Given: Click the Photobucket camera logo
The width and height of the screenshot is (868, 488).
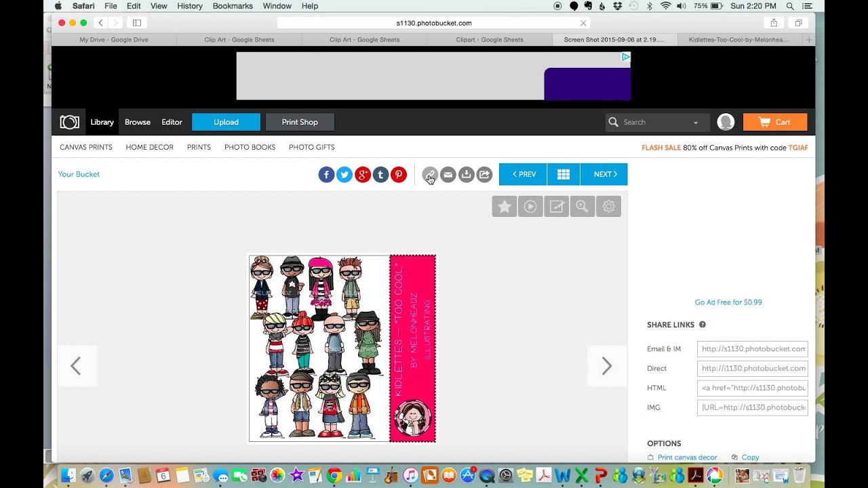Looking at the screenshot, I should [x=69, y=122].
